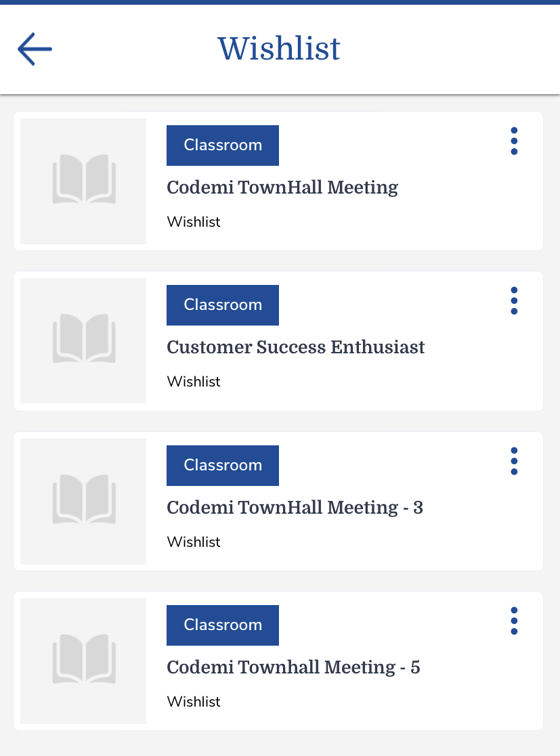Tap book thumbnail of Customer Success Enthusiast
The image size is (560, 756).
[83, 340]
